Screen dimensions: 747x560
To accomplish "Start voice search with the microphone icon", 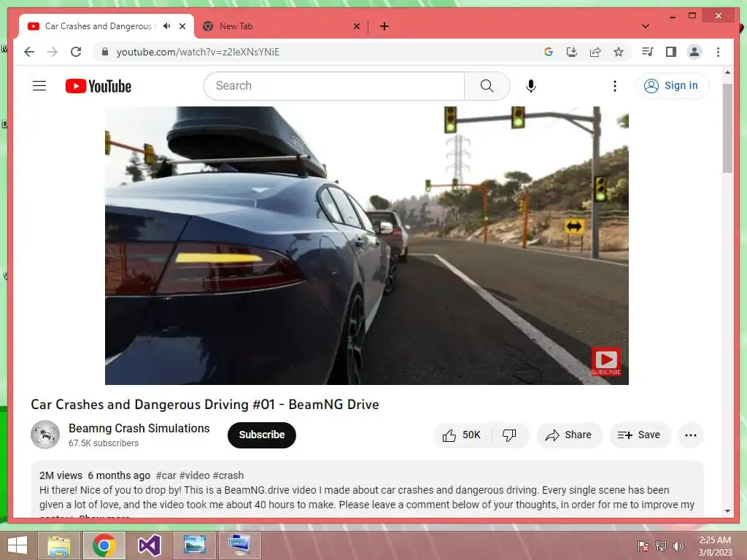I will tap(531, 86).
